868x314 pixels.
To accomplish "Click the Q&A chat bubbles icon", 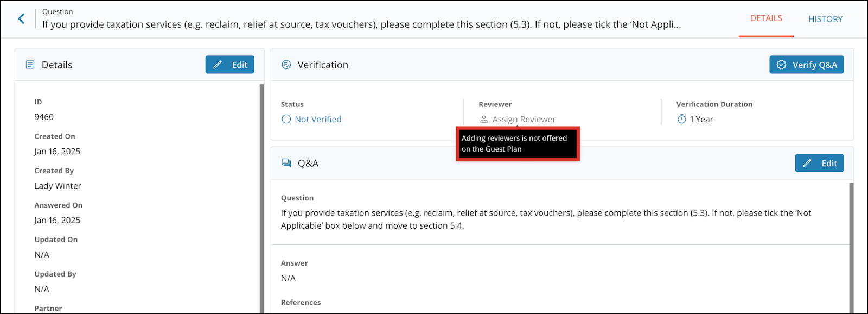I will point(286,163).
